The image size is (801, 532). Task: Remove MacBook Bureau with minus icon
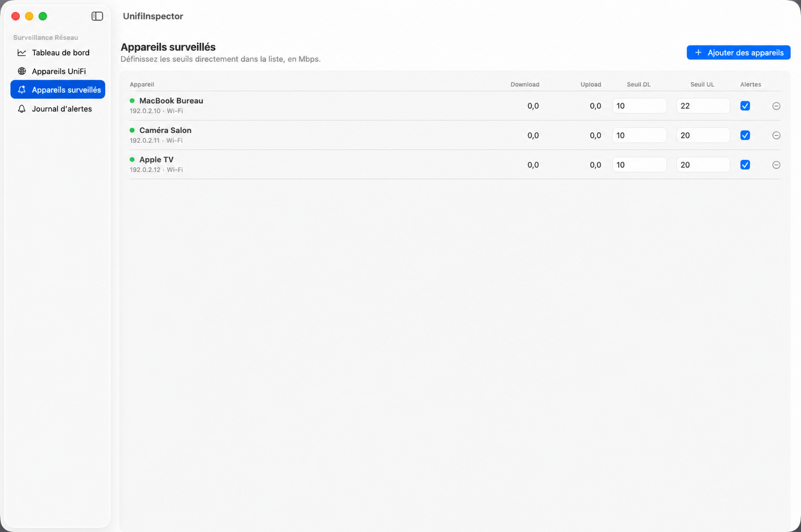[x=776, y=106]
